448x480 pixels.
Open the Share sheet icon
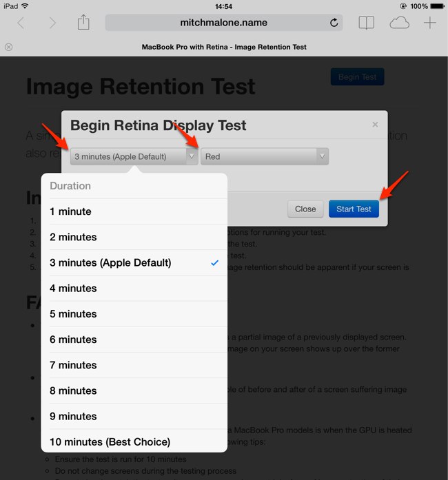tap(83, 22)
